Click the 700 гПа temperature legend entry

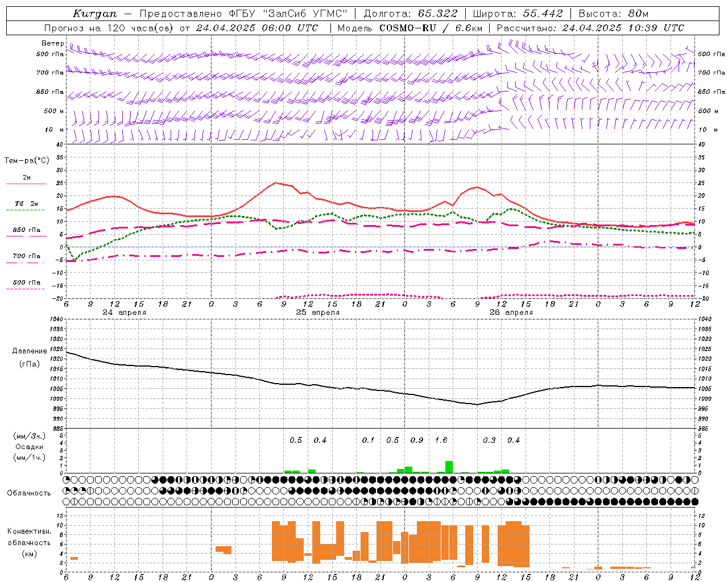26,256
